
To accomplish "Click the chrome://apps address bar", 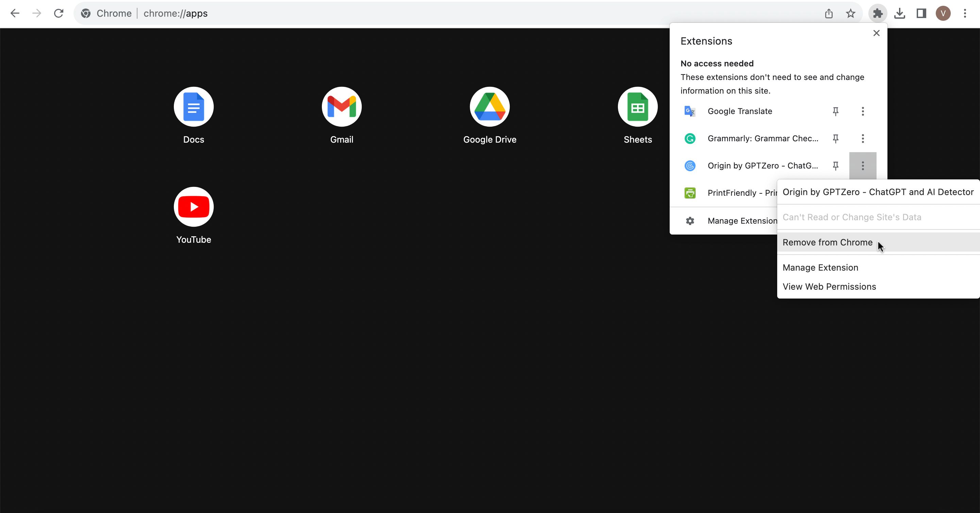I will coord(176,13).
